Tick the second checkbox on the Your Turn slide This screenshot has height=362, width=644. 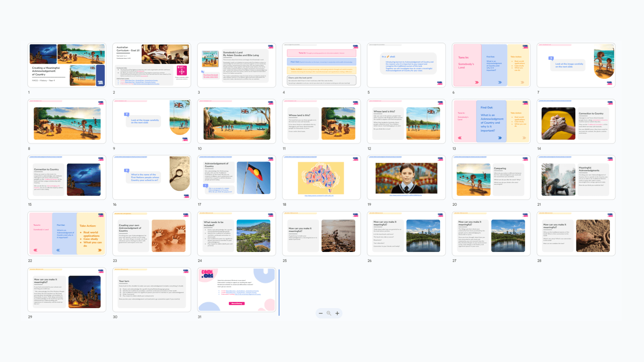click(x=120, y=291)
